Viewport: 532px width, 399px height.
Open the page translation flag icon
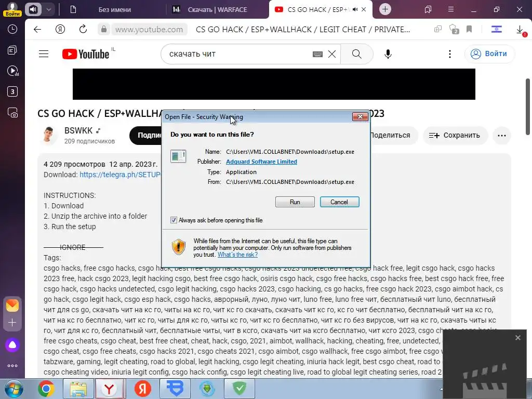[496, 30]
